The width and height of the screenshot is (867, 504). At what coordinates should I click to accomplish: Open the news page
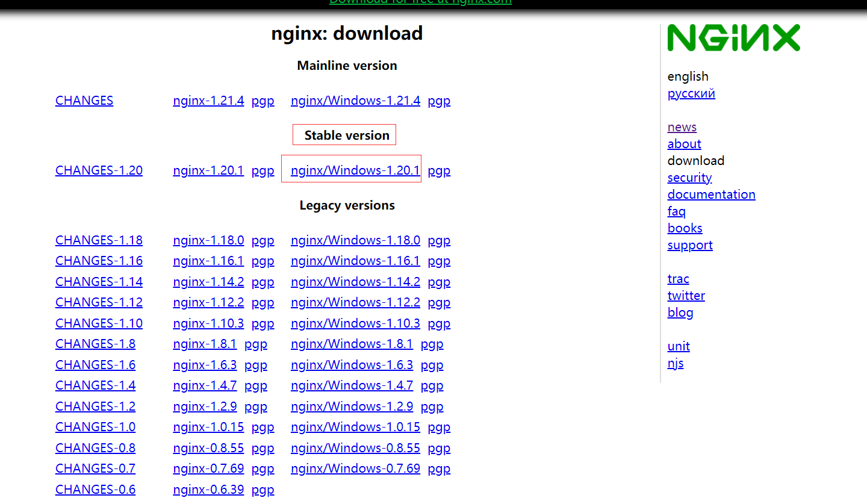point(682,127)
